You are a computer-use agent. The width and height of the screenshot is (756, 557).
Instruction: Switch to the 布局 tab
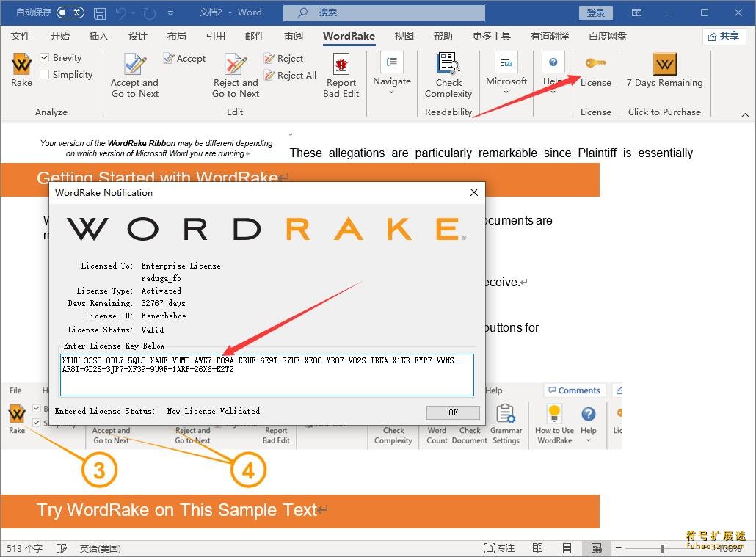(x=176, y=36)
